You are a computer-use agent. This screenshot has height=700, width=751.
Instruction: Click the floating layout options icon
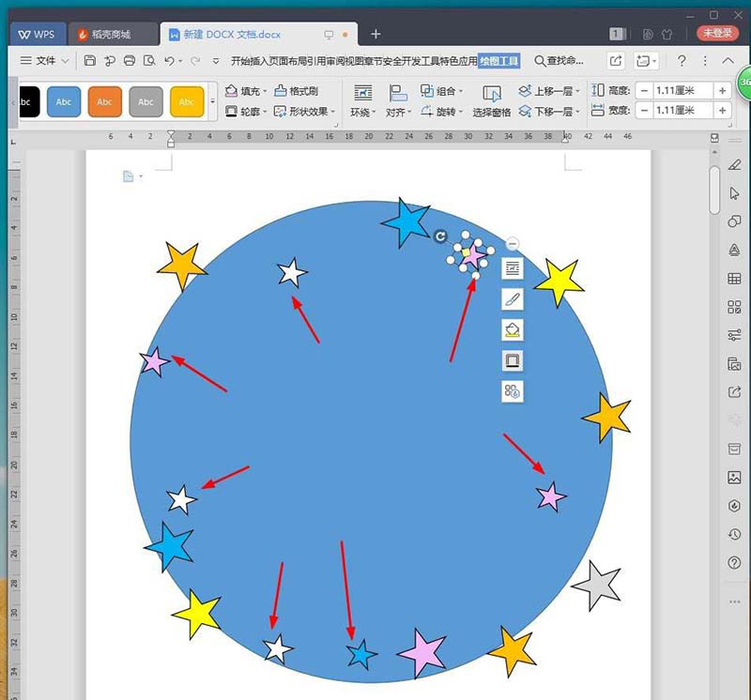click(512, 268)
